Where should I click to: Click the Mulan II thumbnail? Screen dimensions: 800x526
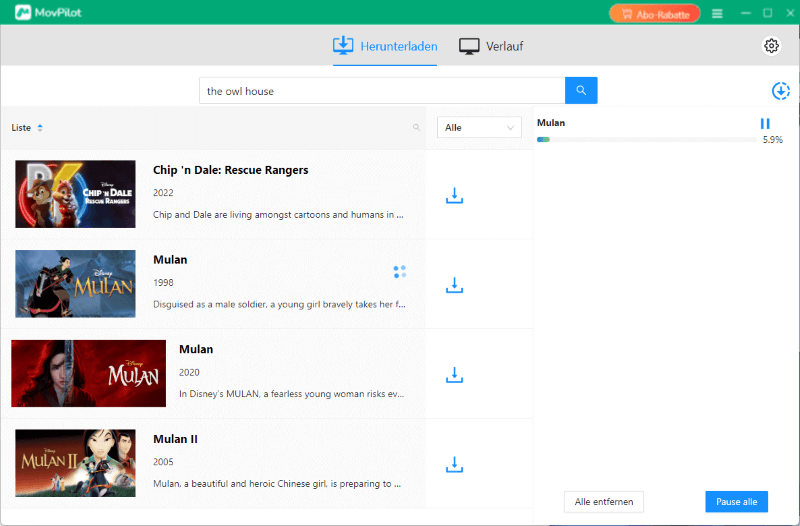[x=76, y=463]
